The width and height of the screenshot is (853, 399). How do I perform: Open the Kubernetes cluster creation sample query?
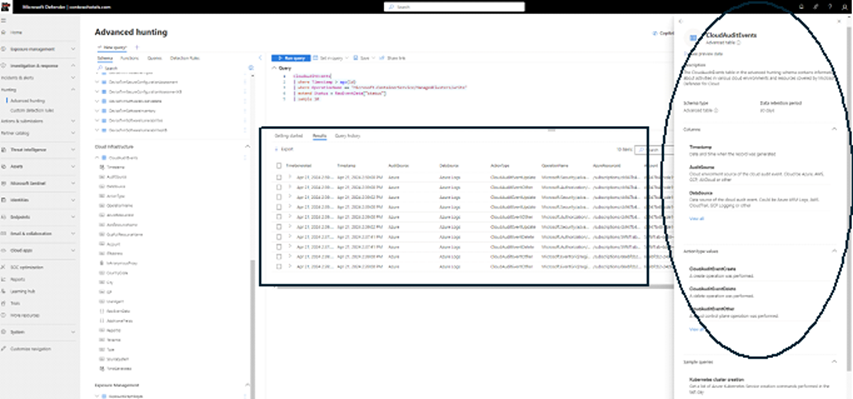716,379
